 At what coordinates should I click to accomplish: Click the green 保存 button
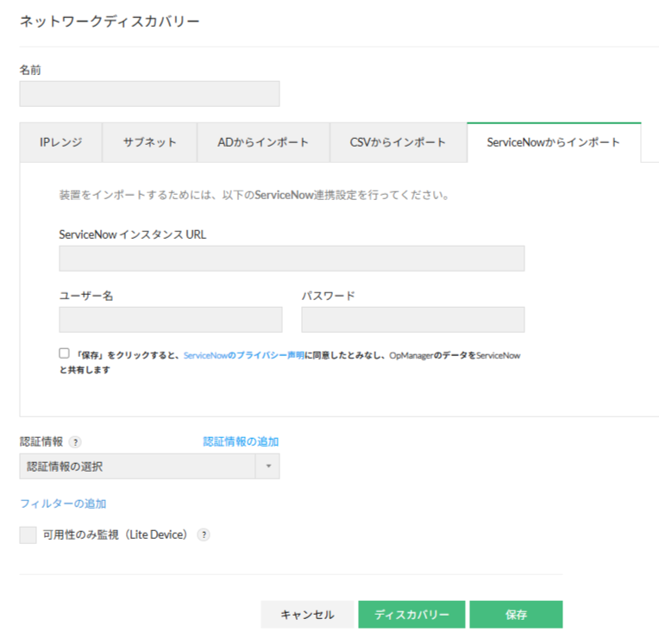pyautogui.click(x=516, y=615)
